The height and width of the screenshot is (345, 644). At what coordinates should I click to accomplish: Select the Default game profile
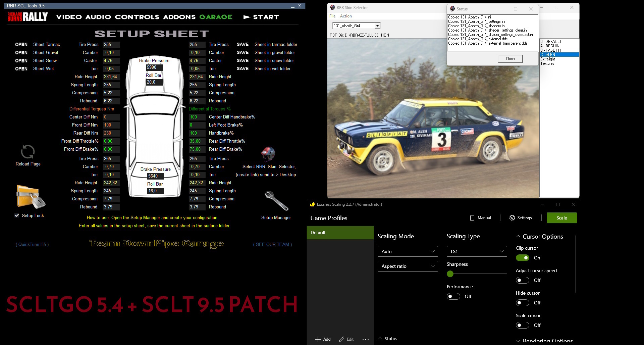[340, 233]
